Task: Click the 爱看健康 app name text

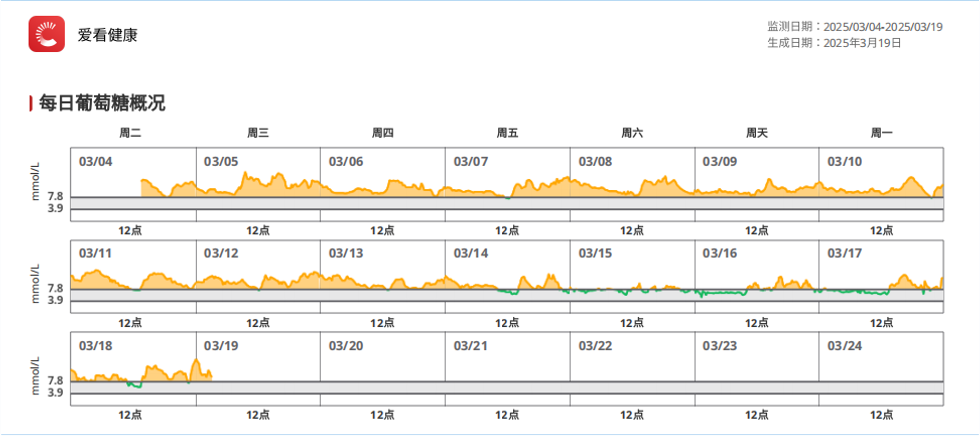Action: tap(107, 35)
